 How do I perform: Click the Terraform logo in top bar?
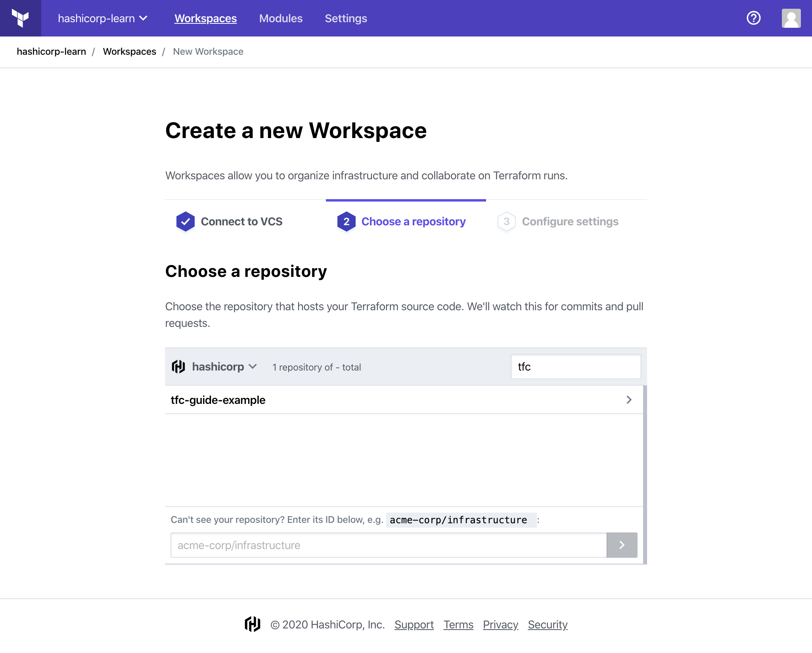coord(20,18)
